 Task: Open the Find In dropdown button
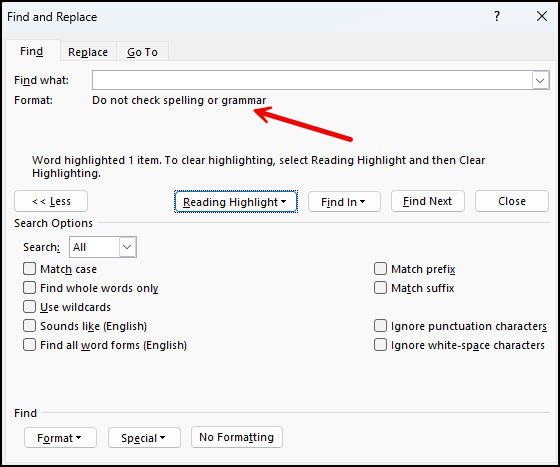click(344, 202)
